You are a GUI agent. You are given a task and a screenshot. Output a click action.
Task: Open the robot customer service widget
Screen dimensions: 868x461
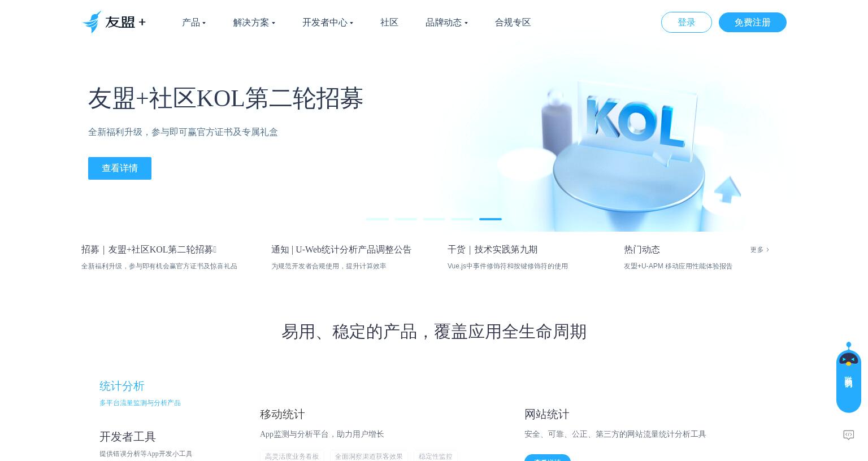click(x=848, y=377)
